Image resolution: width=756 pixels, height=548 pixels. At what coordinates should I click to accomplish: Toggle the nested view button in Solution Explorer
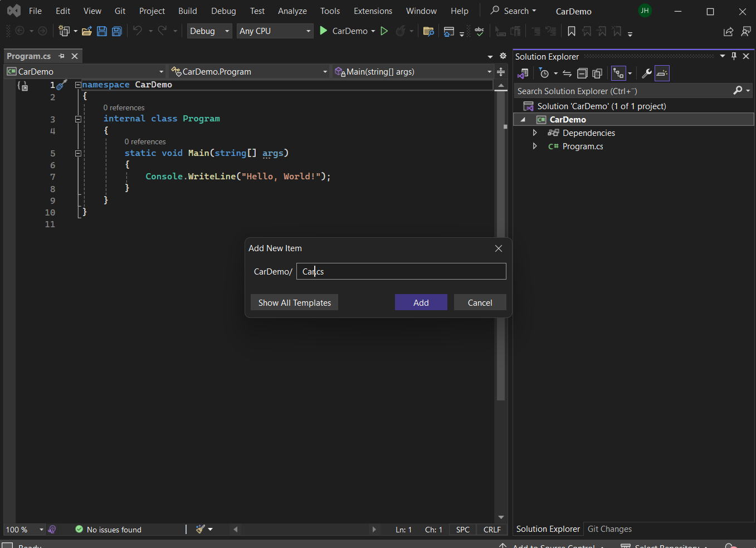618,74
